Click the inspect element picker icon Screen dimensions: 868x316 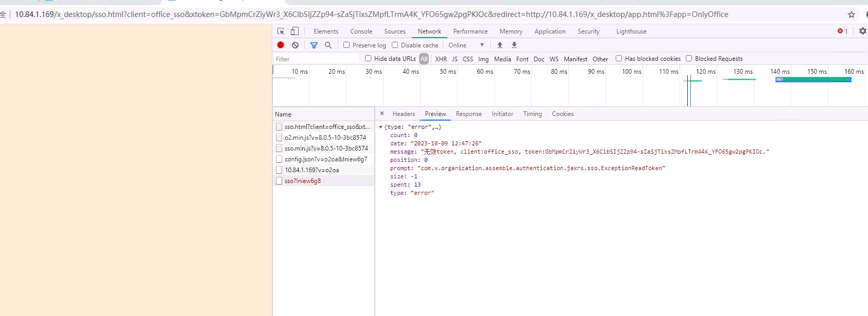(x=281, y=31)
